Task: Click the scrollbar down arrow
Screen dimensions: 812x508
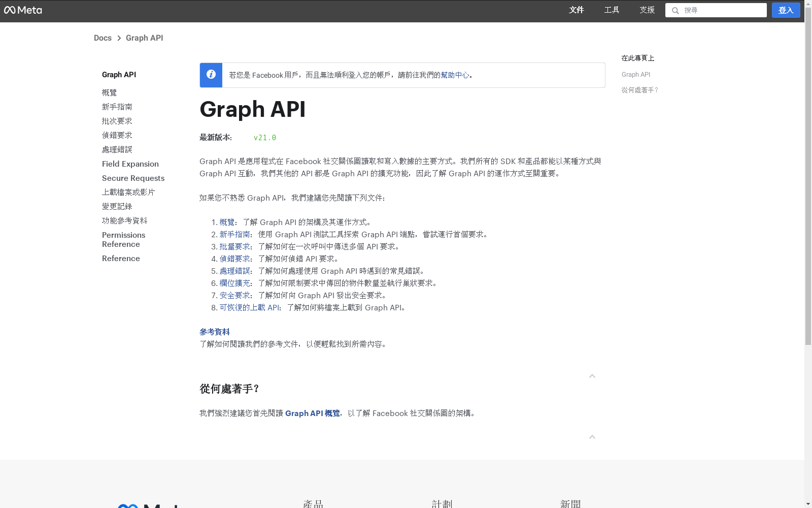Action: click(x=808, y=504)
